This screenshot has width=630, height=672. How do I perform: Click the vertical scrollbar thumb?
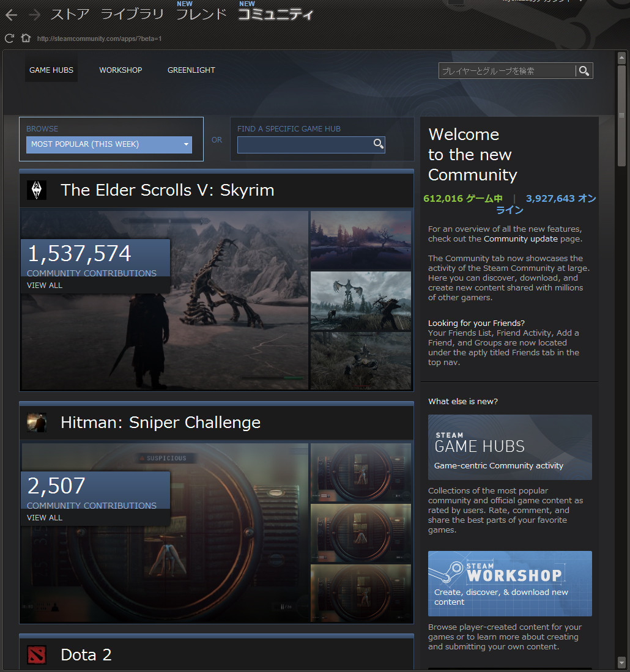click(621, 115)
